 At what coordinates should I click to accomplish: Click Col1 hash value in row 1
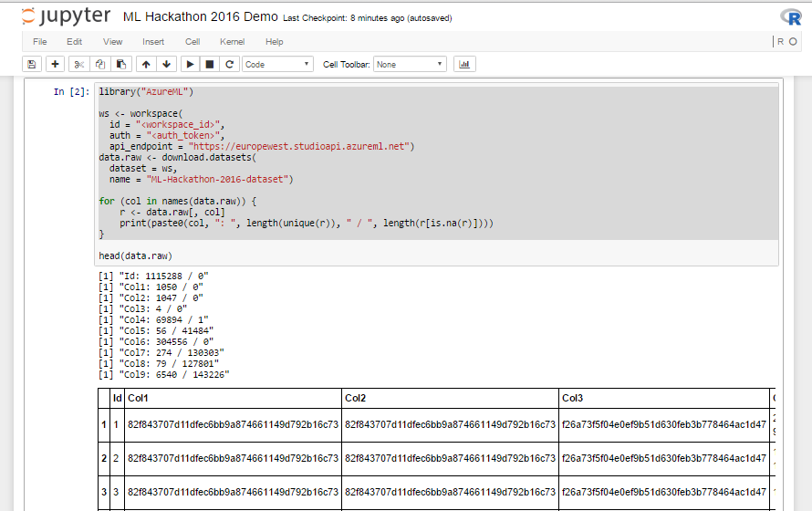coord(233,424)
